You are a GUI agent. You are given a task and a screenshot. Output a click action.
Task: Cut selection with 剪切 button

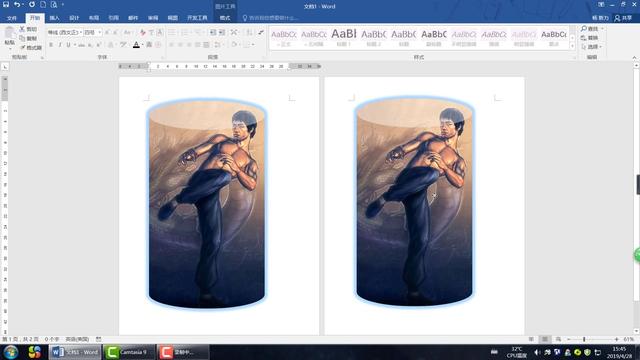(28, 29)
